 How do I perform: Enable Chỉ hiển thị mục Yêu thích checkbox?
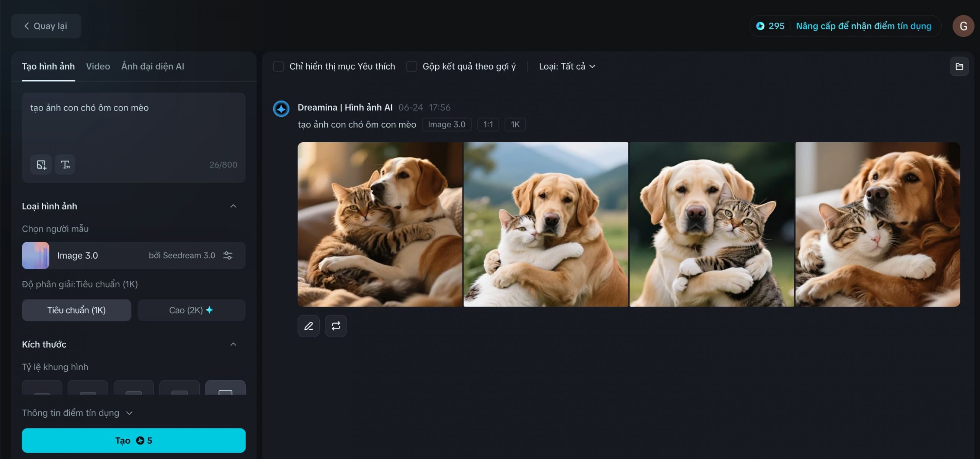click(x=278, y=66)
